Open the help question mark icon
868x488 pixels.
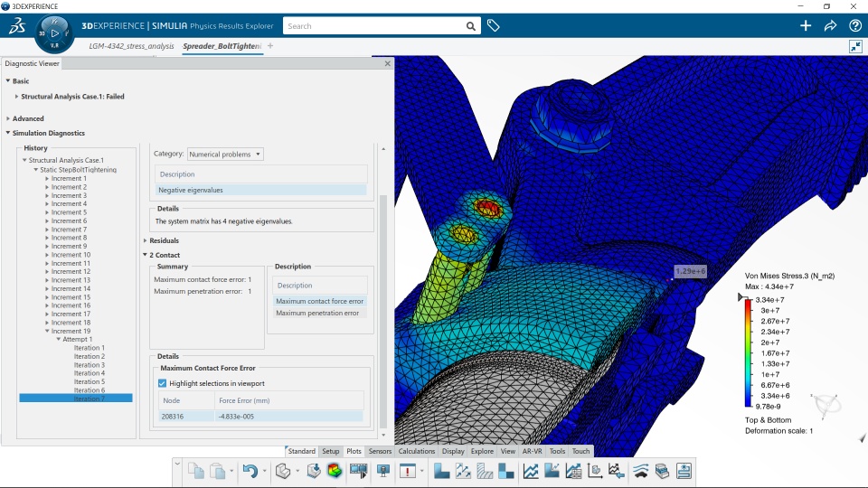click(854, 25)
